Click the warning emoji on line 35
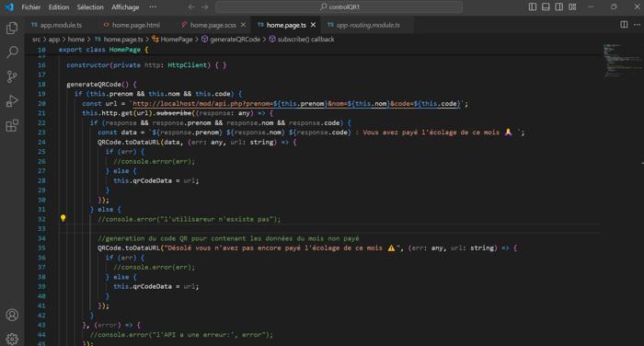The image size is (644, 346). (x=391, y=248)
